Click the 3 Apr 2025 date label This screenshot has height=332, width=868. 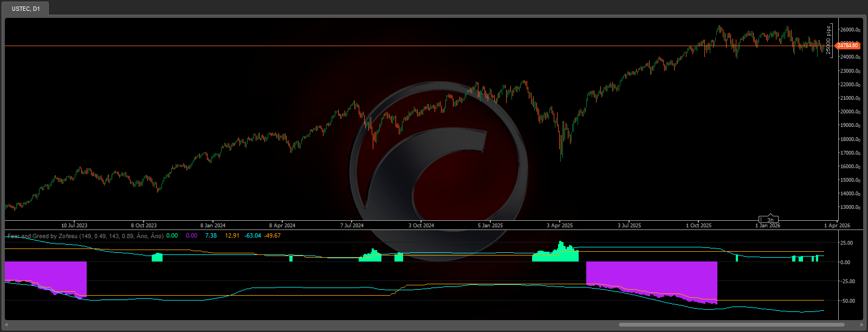tap(559, 225)
